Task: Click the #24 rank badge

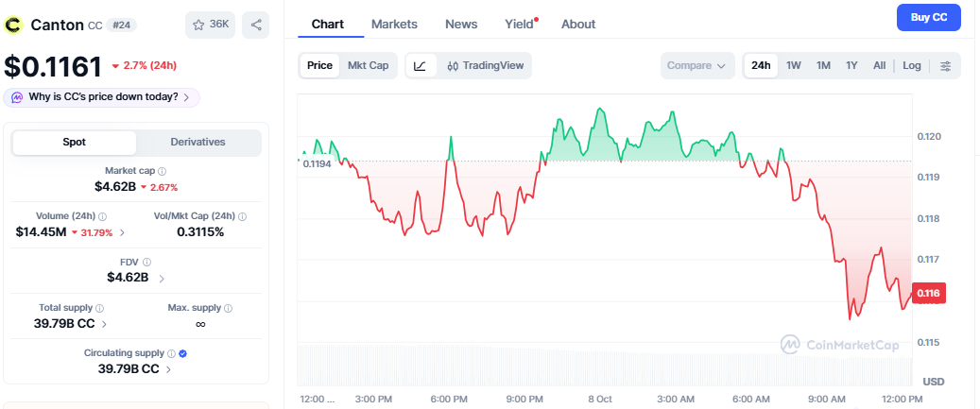Action: [121, 25]
